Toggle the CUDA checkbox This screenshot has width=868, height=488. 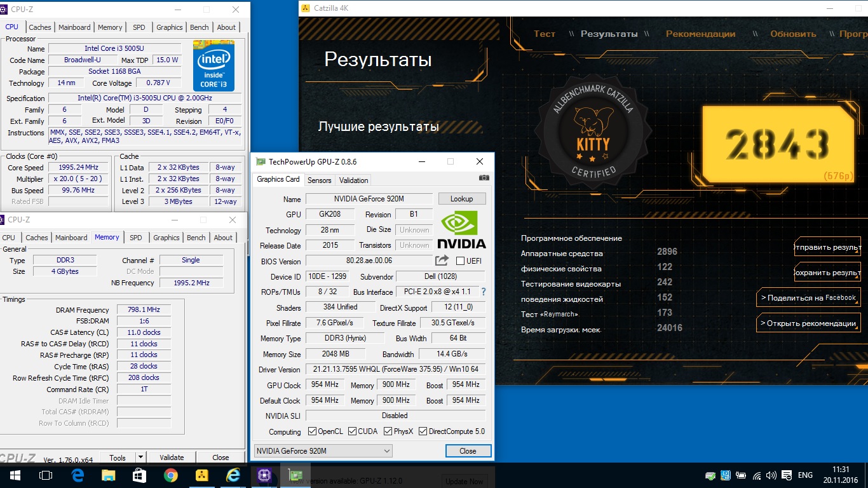pos(353,431)
